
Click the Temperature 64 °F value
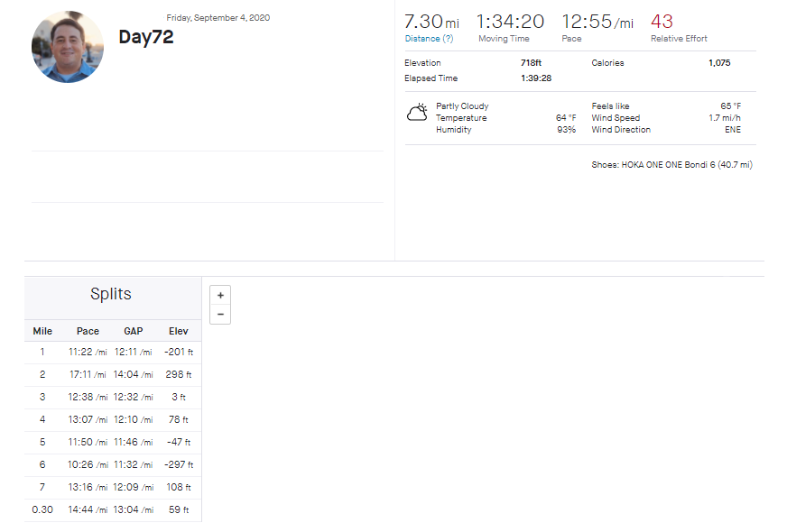pyautogui.click(x=566, y=118)
